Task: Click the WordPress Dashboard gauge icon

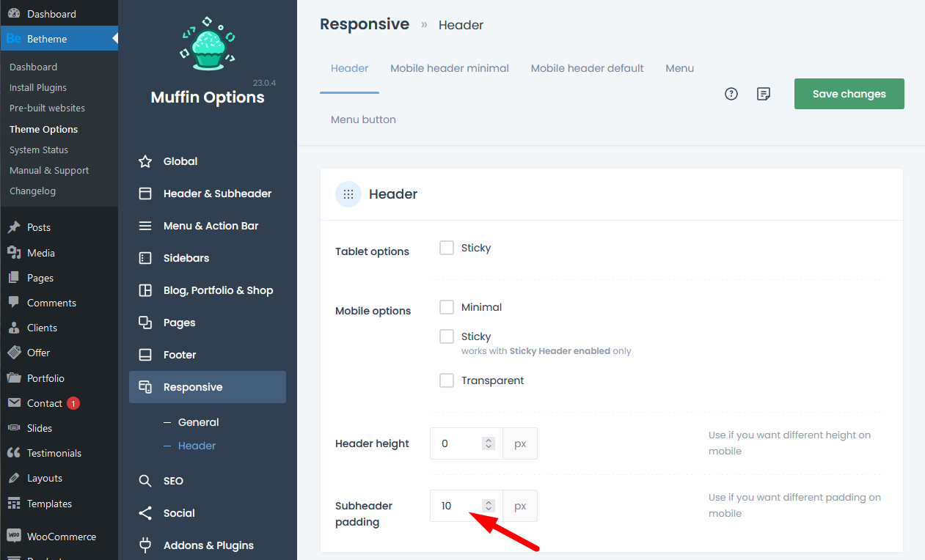Action: coord(14,14)
